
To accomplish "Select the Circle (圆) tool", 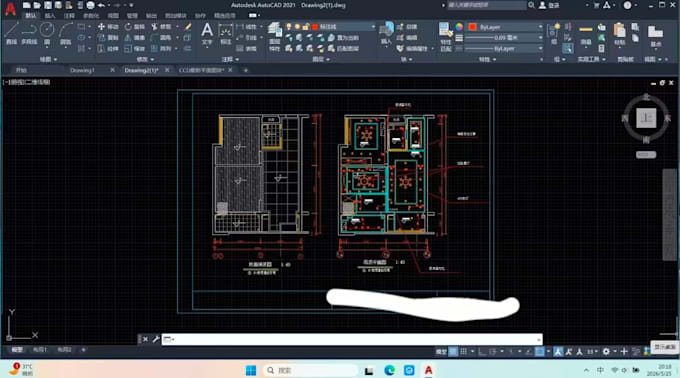I will coord(47,33).
